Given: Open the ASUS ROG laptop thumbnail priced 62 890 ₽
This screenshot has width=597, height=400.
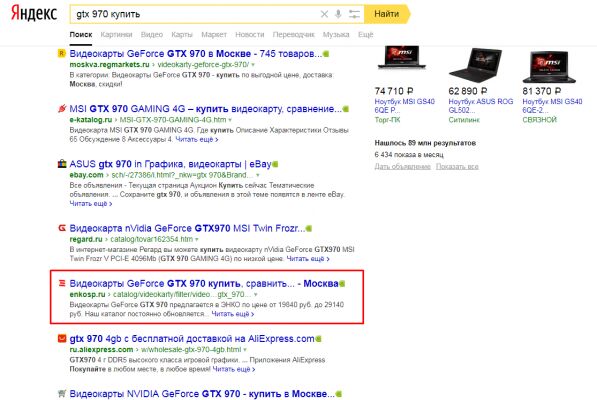Looking at the screenshot, I should (474, 64).
